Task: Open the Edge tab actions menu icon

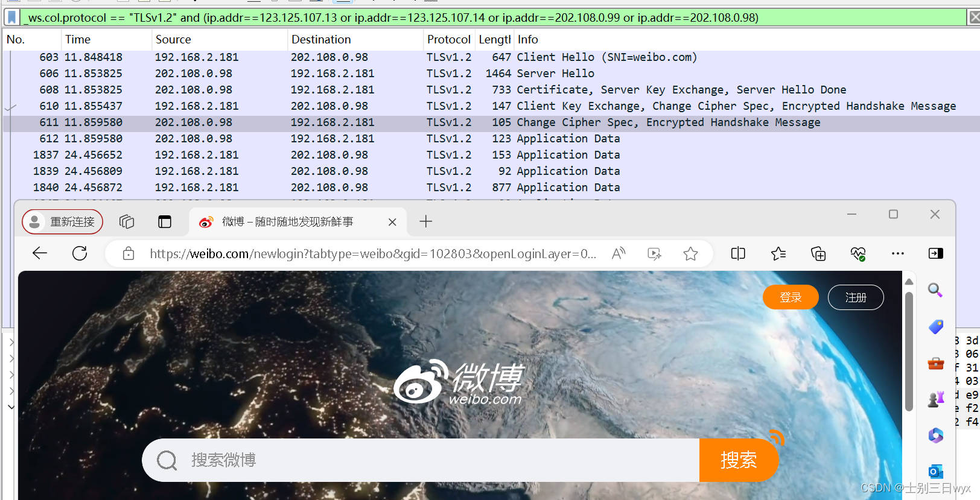Action: click(x=165, y=222)
